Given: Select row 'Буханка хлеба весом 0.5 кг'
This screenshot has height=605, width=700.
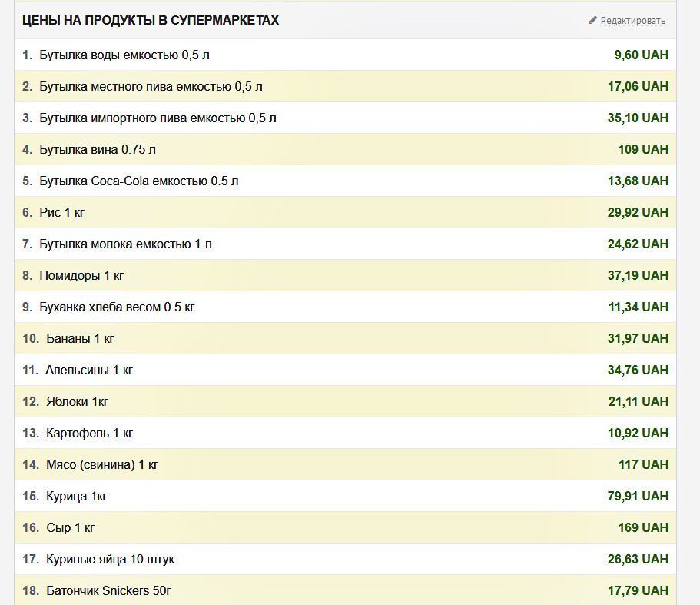Looking at the screenshot, I should click(x=345, y=307).
